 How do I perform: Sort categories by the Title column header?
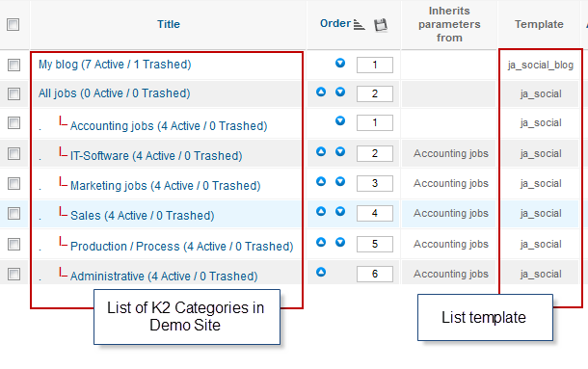click(x=169, y=24)
